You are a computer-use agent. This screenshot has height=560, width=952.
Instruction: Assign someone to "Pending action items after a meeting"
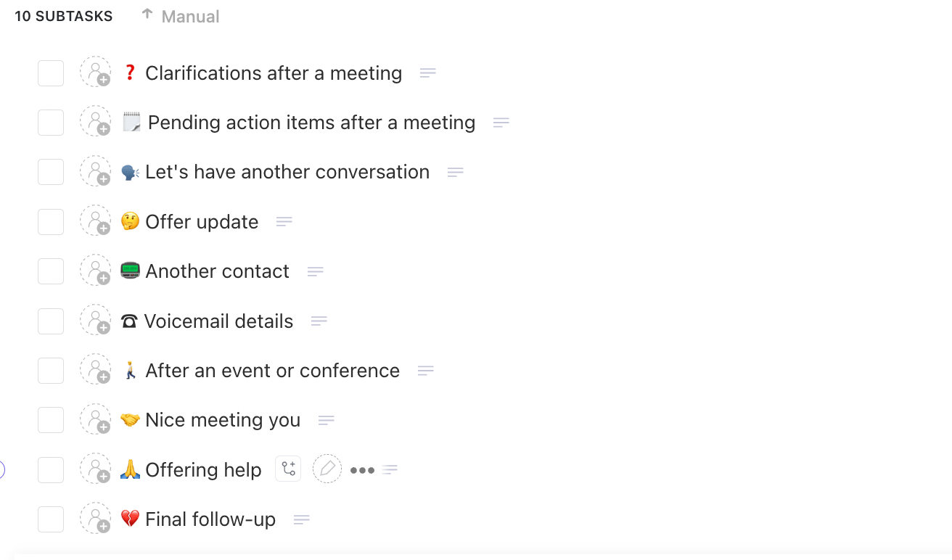96,122
